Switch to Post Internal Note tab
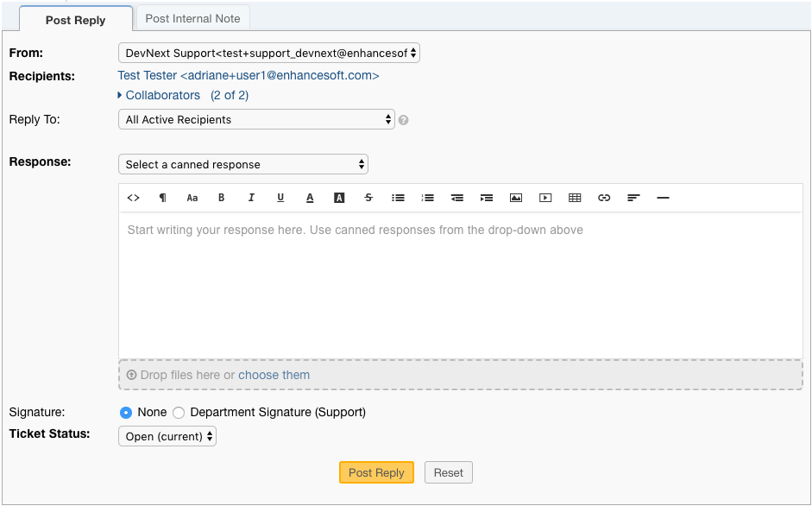Screen dimensions: 812x506 click(x=193, y=18)
